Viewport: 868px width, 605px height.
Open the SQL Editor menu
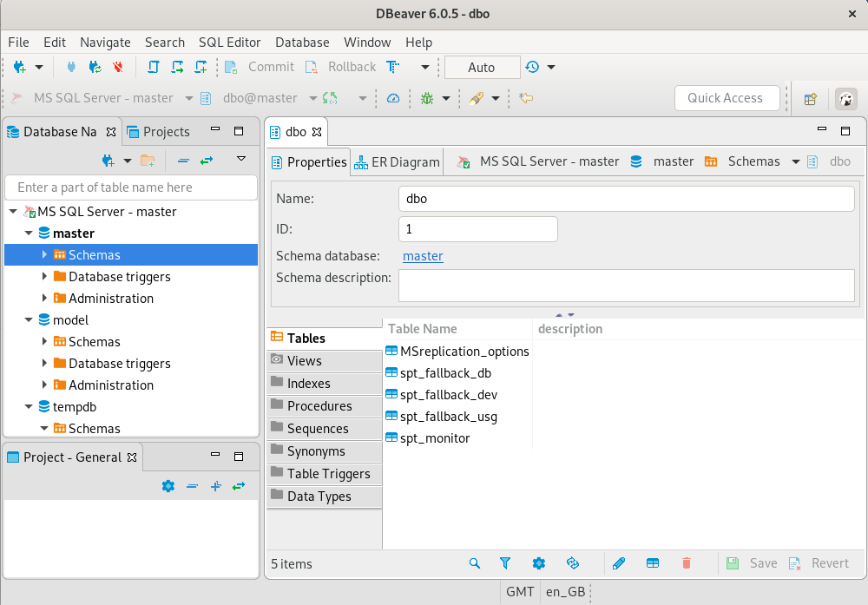[x=229, y=42]
